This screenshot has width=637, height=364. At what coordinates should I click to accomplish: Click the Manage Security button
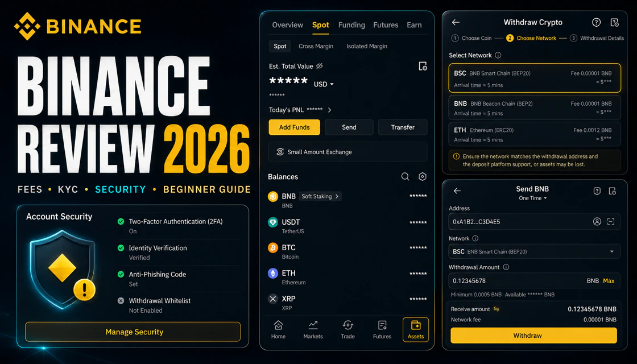(x=133, y=332)
